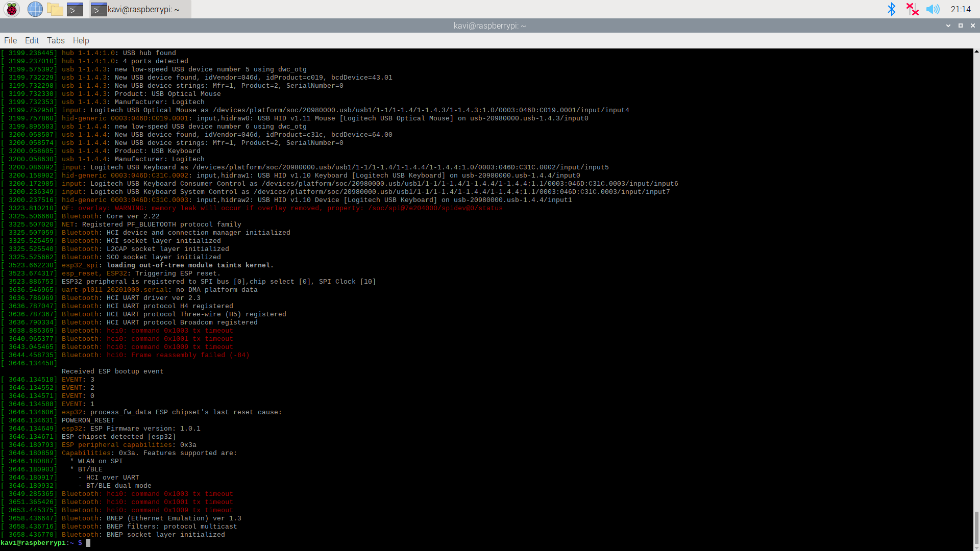Viewport: 980px width, 551px height.
Task: Expand the titlebar dropdown chevron
Action: (x=948, y=25)
